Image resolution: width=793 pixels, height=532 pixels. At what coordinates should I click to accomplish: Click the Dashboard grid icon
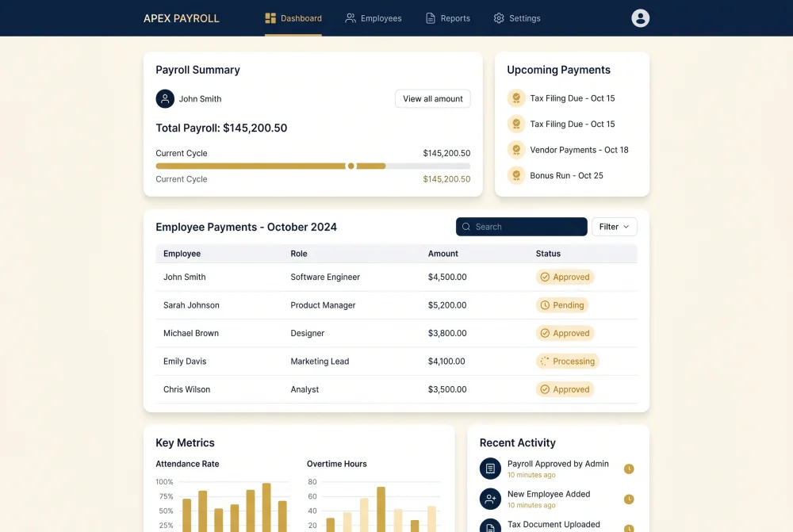(x=270, y=18)
